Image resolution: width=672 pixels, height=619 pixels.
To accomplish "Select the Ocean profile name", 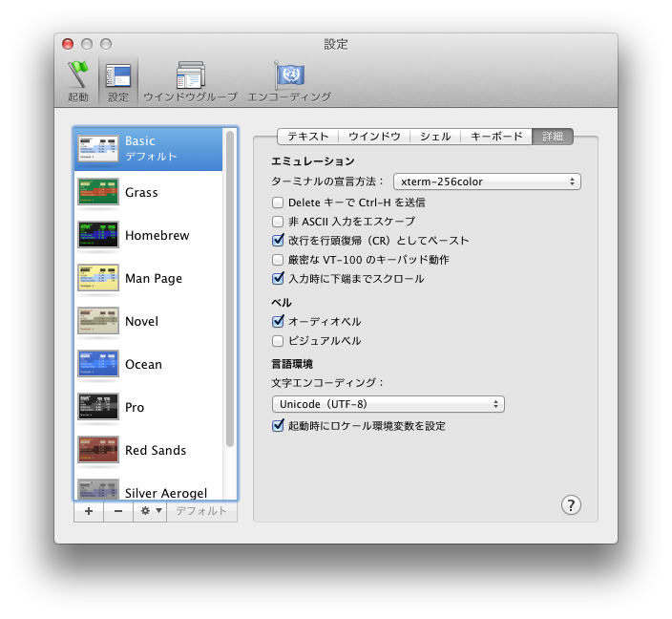I will (x=143, y=365).
